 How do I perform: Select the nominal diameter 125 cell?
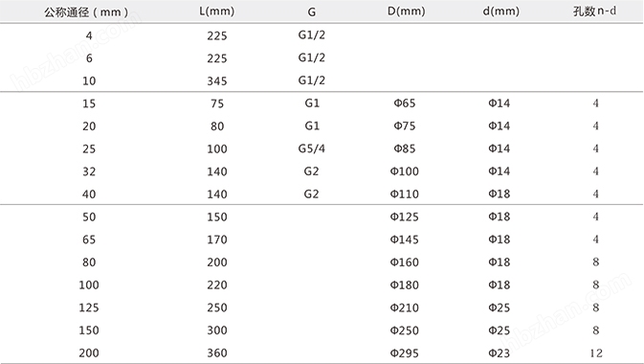click(89, 307)
